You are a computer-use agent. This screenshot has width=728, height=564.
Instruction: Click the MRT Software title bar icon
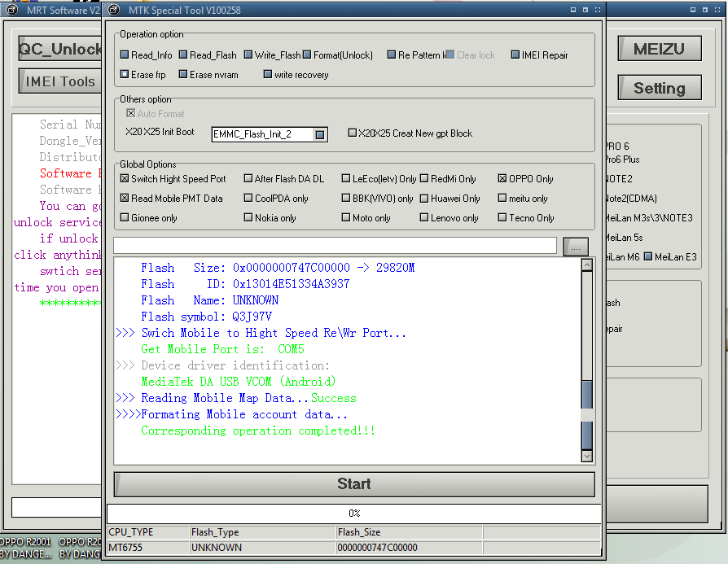(12, 10)
